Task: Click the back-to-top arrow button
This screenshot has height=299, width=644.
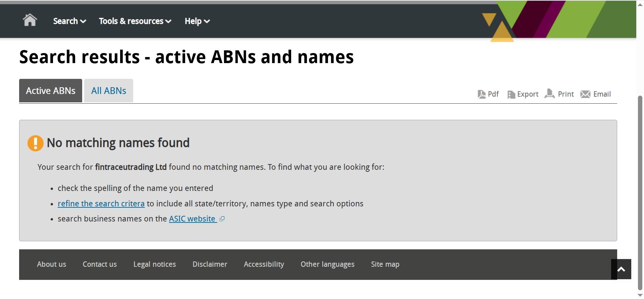Action: pos(621,269)
